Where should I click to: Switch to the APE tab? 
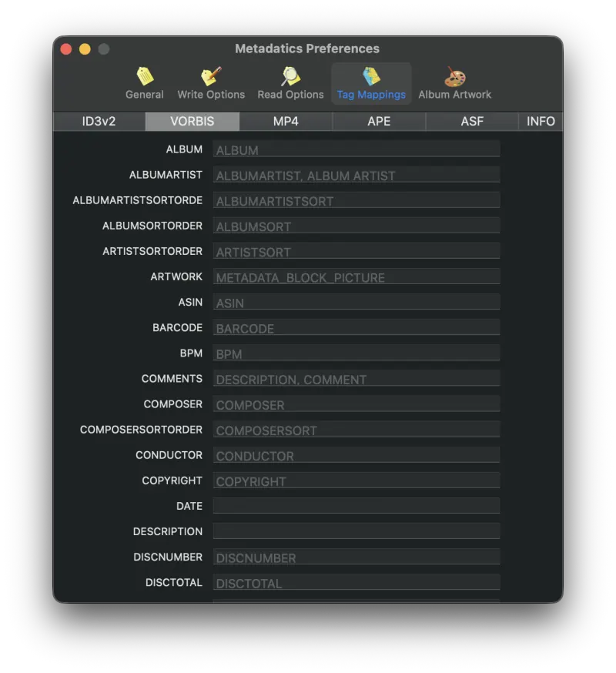[x=379, y=122]
